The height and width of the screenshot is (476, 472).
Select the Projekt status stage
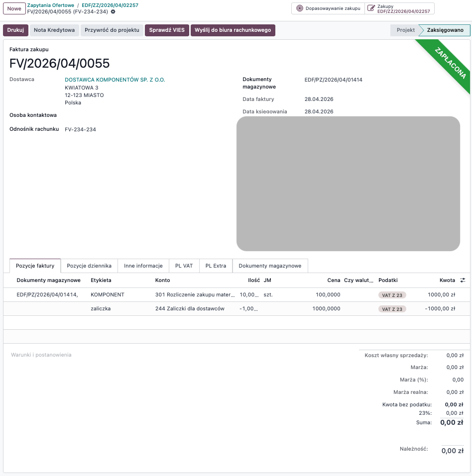point(405,30)
